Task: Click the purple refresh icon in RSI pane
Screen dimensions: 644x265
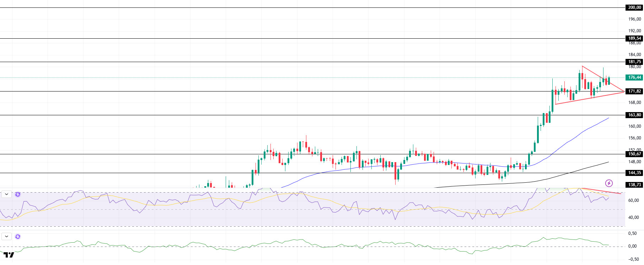Action: (18, 194)
